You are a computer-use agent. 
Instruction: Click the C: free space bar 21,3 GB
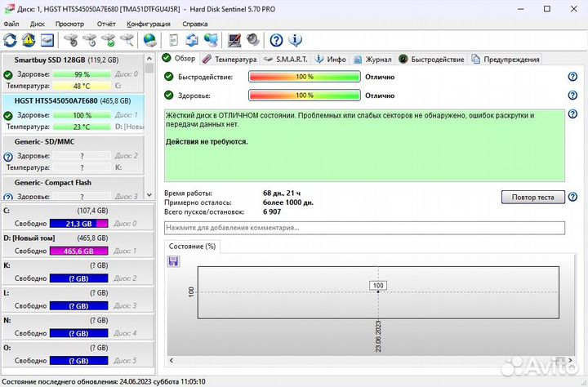pos(78,224)
